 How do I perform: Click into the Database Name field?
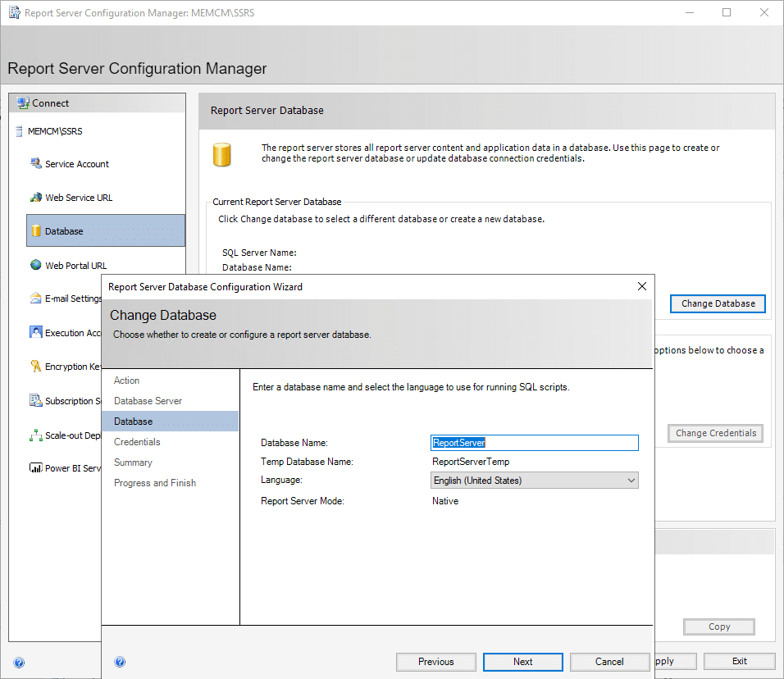[535, 443]
